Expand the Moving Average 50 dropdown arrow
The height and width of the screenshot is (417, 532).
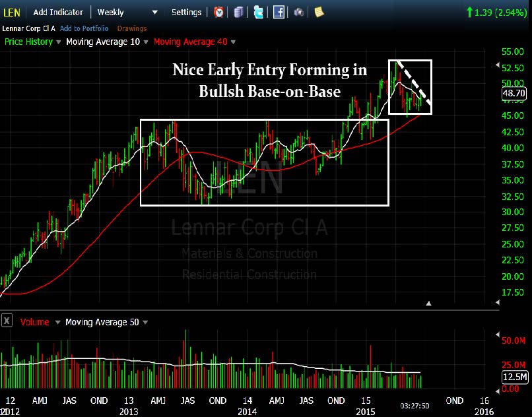pos(145,323)
